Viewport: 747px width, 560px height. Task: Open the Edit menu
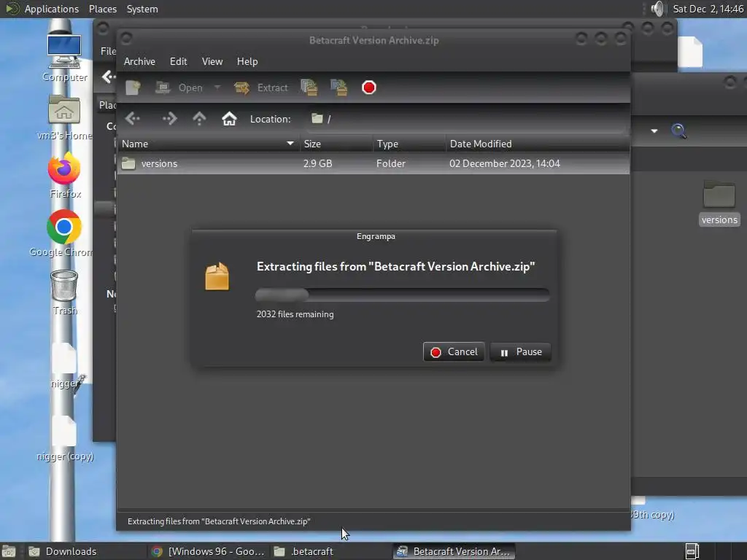click(x=179, y=61)
